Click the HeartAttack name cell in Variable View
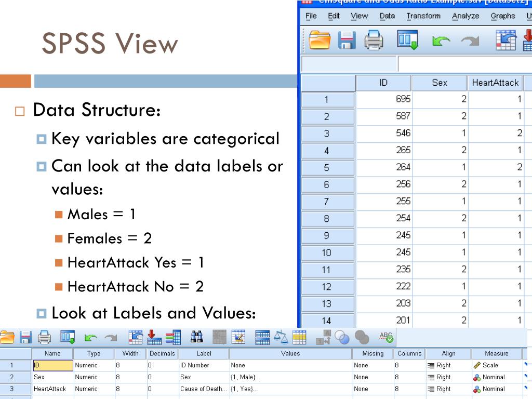The height and width of the screenshot is (399, 532). [x=52, y=389]
